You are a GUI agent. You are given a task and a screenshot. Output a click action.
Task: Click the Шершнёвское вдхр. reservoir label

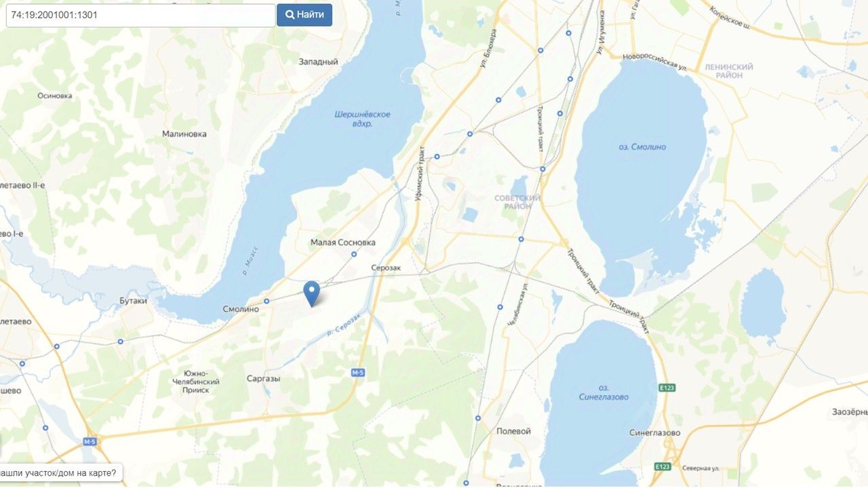[363, 119]
